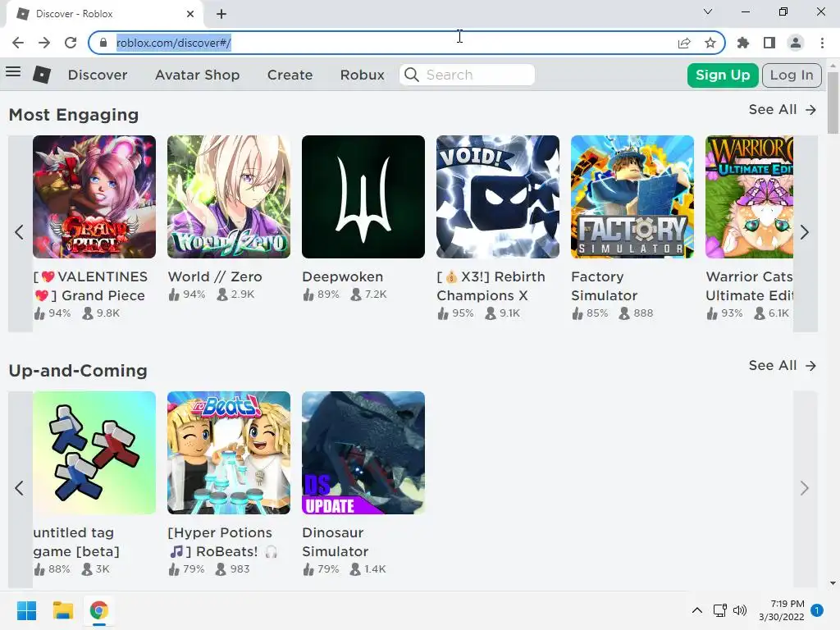
Task: Open the Robux page
Action: click(x=362, y=75)
